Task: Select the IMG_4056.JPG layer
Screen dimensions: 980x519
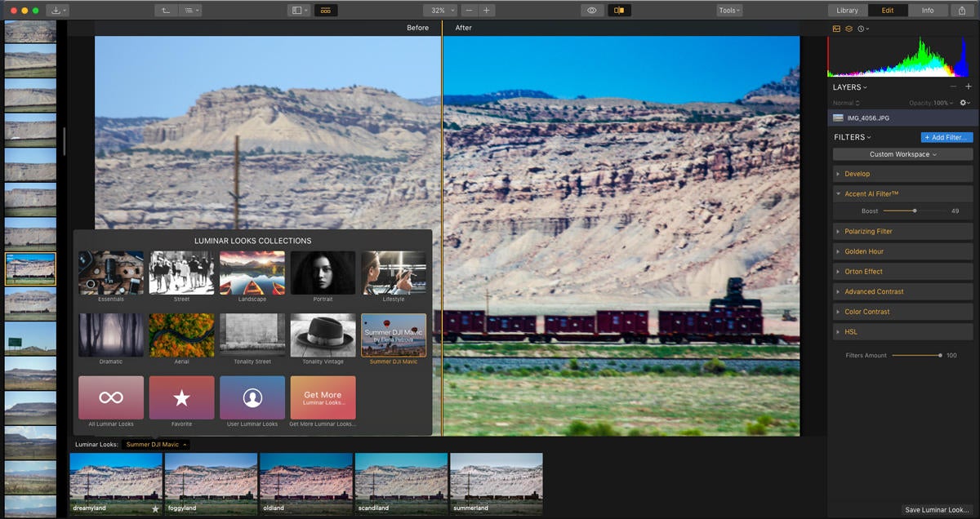Action: click(902, 118)
